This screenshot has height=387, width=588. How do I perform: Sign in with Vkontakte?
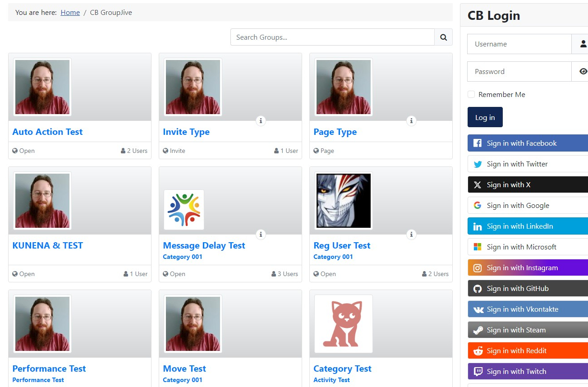528,309
